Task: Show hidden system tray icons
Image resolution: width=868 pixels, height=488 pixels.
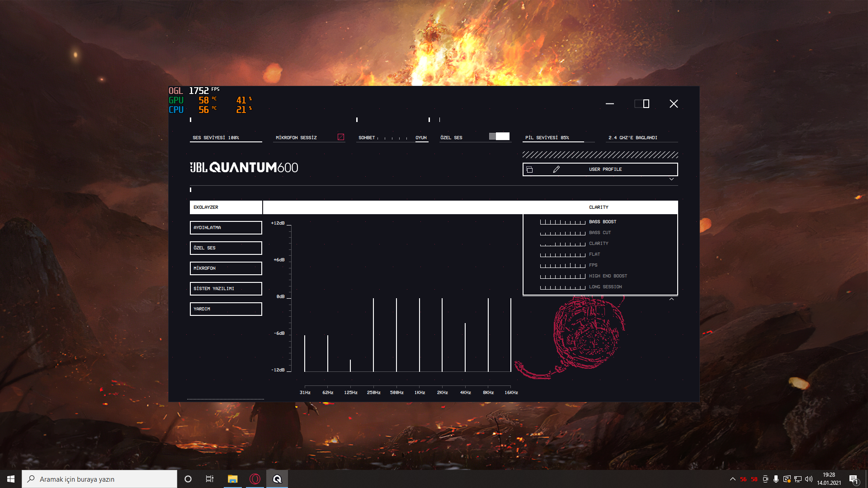Action: pos(732,479)
